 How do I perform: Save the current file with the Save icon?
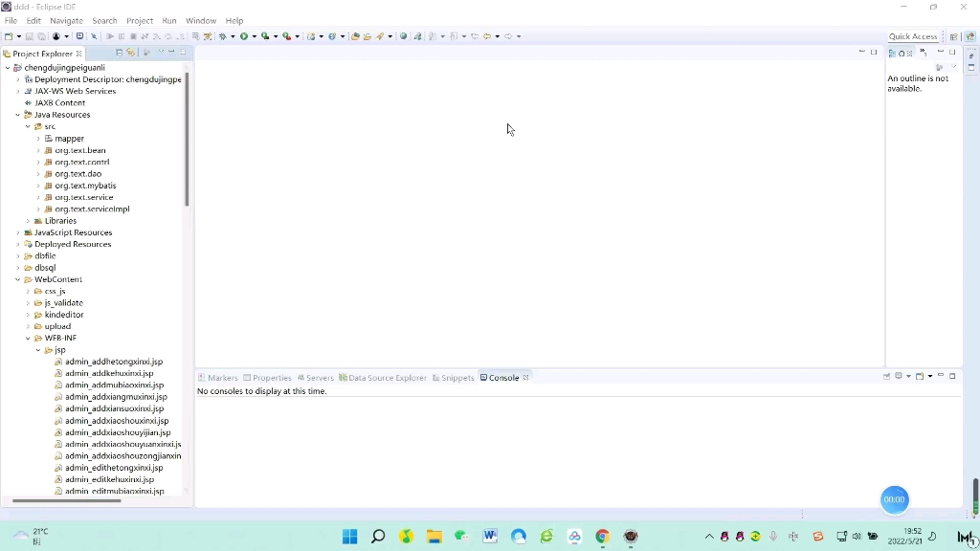point(30,36)
